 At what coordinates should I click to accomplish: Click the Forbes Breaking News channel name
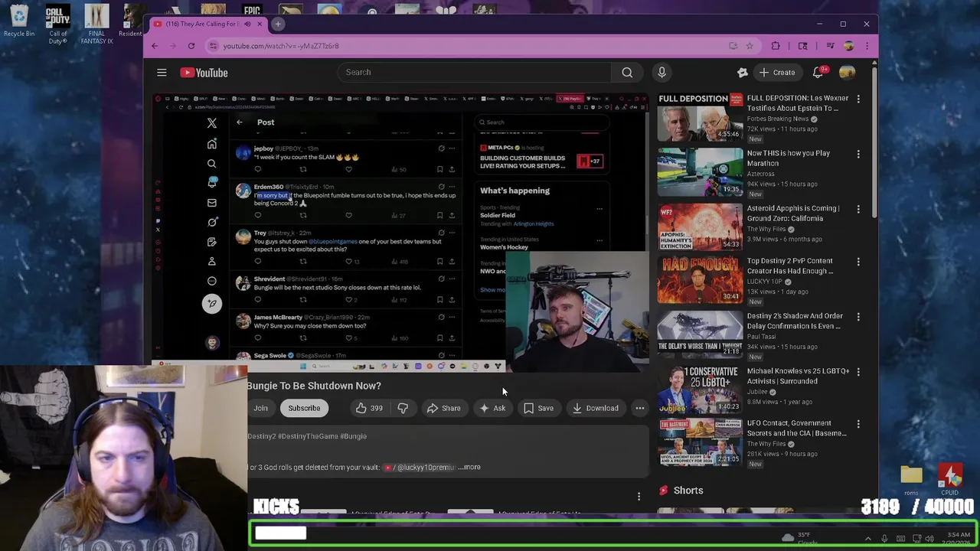click(x=777, y=119)
